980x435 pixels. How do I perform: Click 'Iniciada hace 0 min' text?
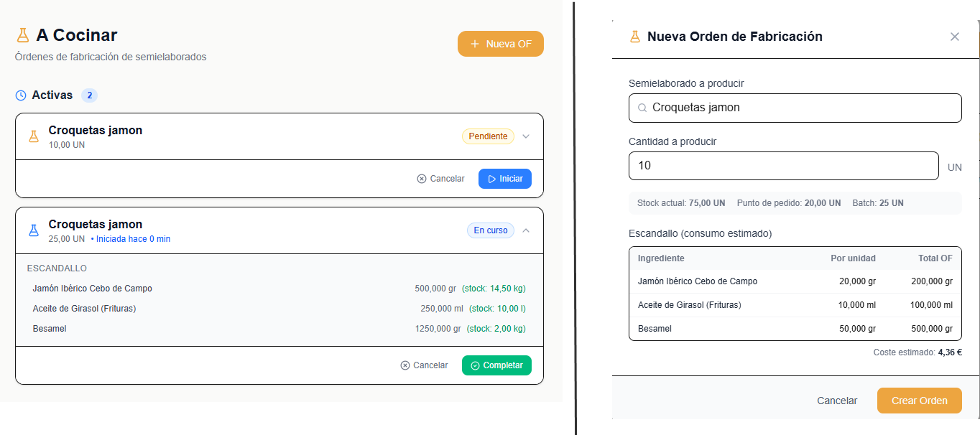pyautogui.click(x=133, y=239)
